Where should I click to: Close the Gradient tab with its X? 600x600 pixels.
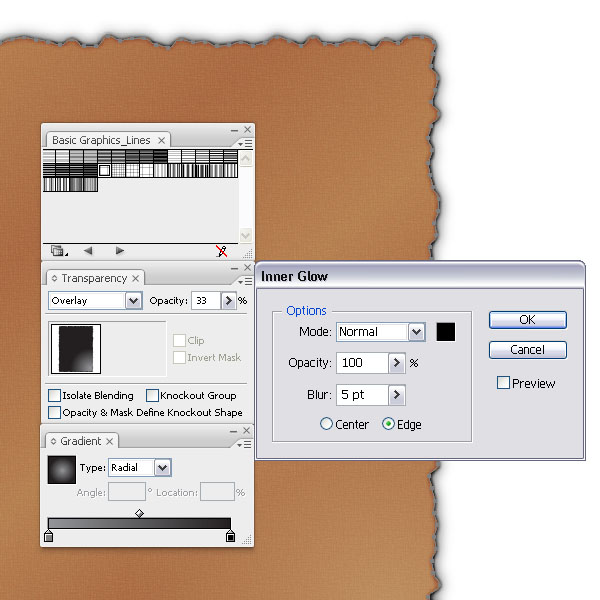109,442
